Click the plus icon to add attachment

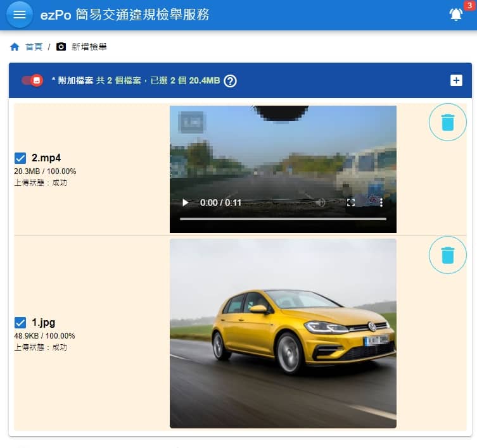pos(455,80)
